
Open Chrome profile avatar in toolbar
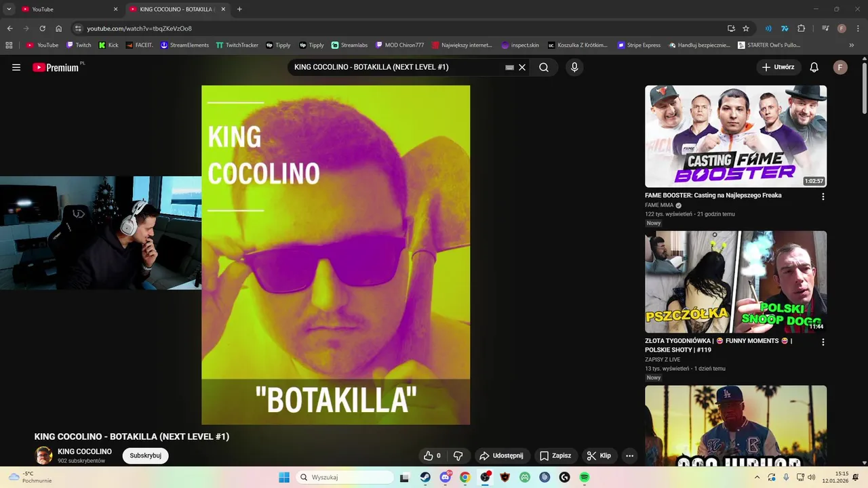[x=842, y=28]
